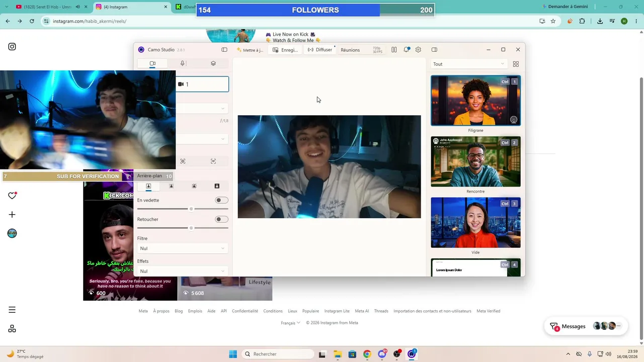Open the Confidentialité footer link
Viewport: 644px width, 362px height.
point(245,311)
